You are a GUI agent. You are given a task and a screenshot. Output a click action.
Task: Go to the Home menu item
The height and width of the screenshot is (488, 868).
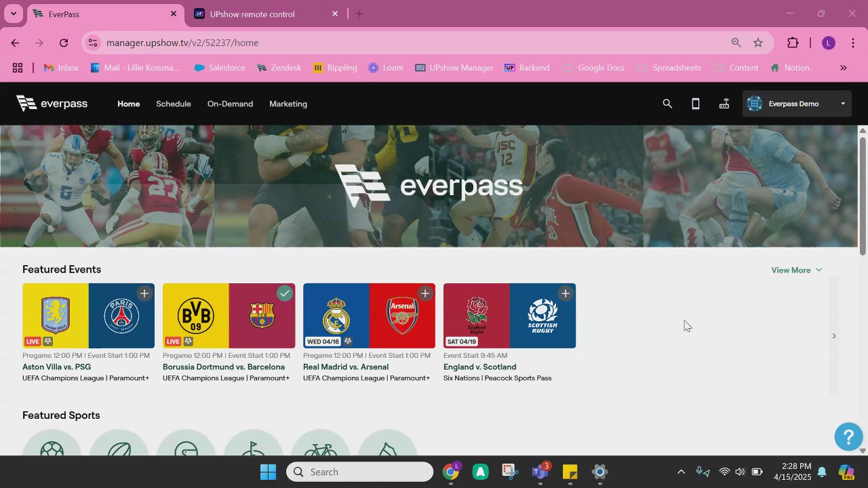tap(128, 104)
